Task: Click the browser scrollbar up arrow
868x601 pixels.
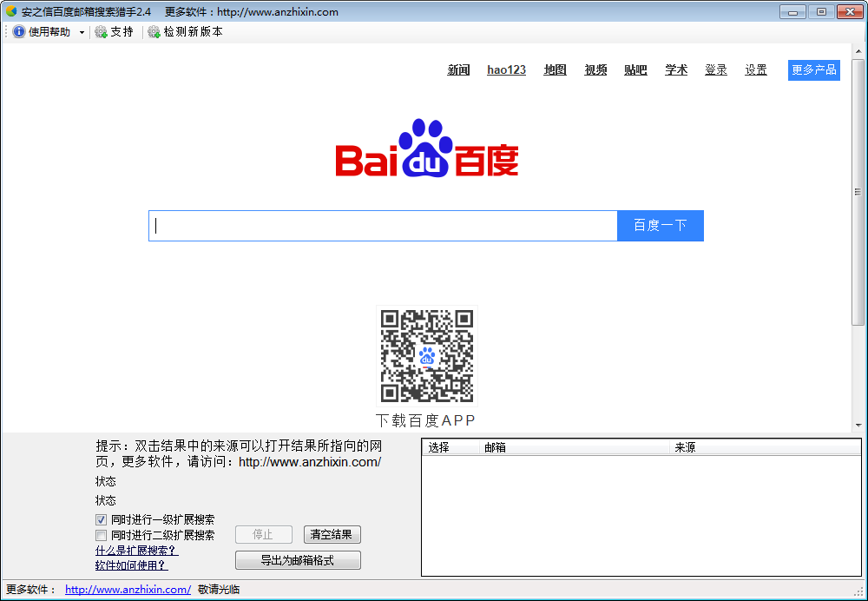Action: coord(858,52)
